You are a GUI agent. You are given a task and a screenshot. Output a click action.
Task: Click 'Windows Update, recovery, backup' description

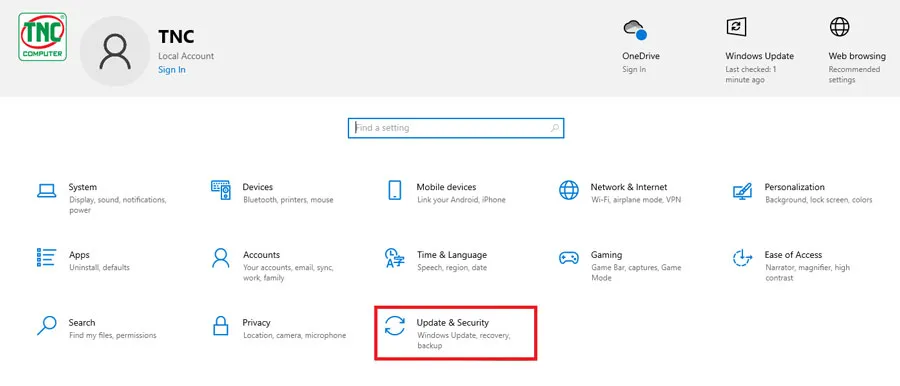463,341
